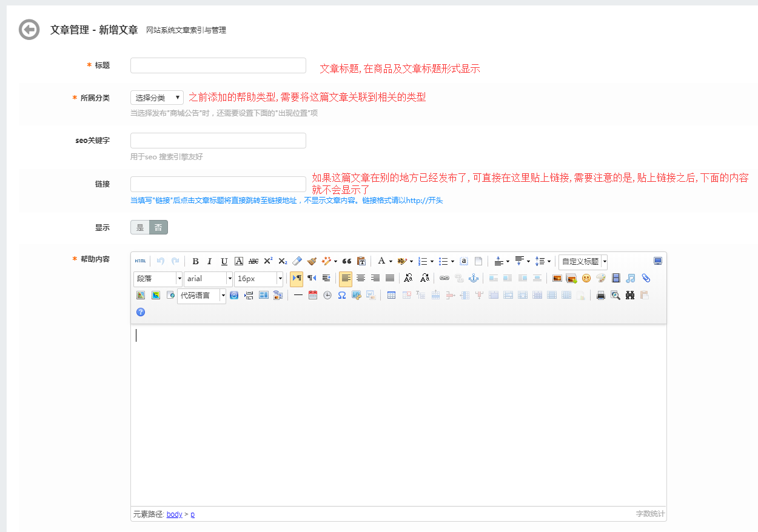Toggle left-align paragraph button
The width and height of the screenshot is (758, 532).
pyautogui.click(x=346, y=278)
